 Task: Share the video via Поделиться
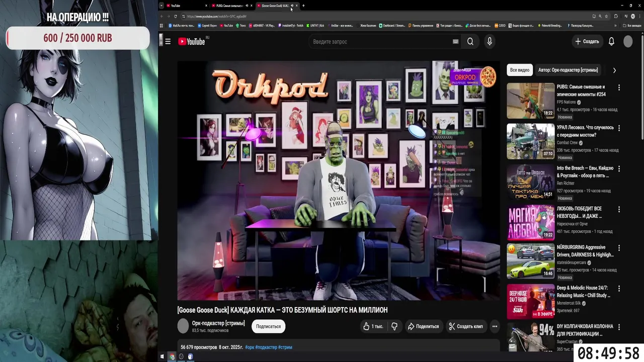click(x=423, y=326)
